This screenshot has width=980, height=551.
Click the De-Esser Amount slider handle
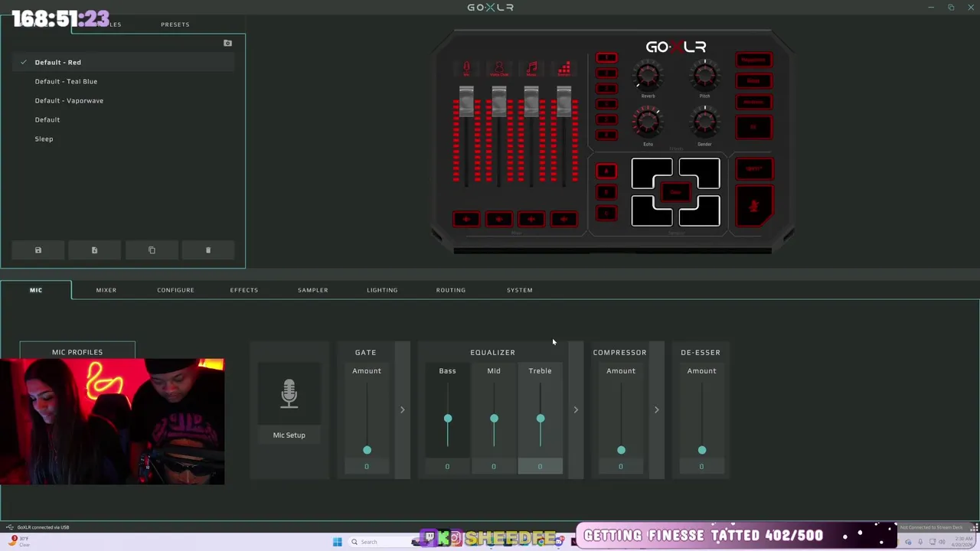702,450
